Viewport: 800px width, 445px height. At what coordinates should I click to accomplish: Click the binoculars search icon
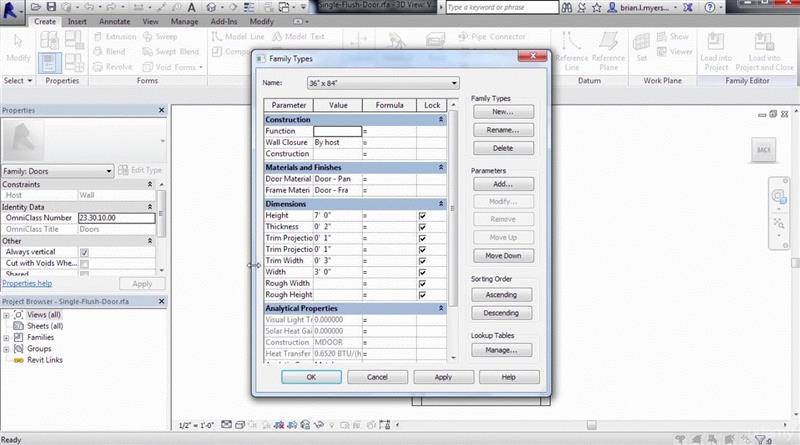pos(567,8)
